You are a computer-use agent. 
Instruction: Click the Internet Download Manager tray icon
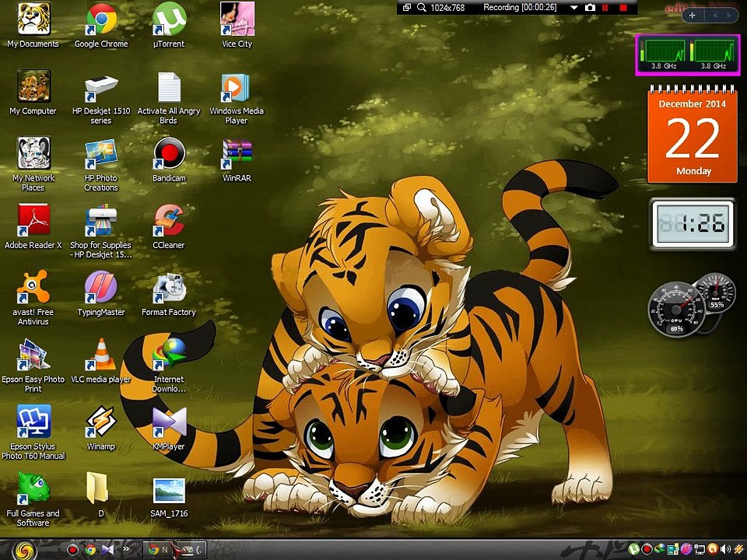[660, 549]
